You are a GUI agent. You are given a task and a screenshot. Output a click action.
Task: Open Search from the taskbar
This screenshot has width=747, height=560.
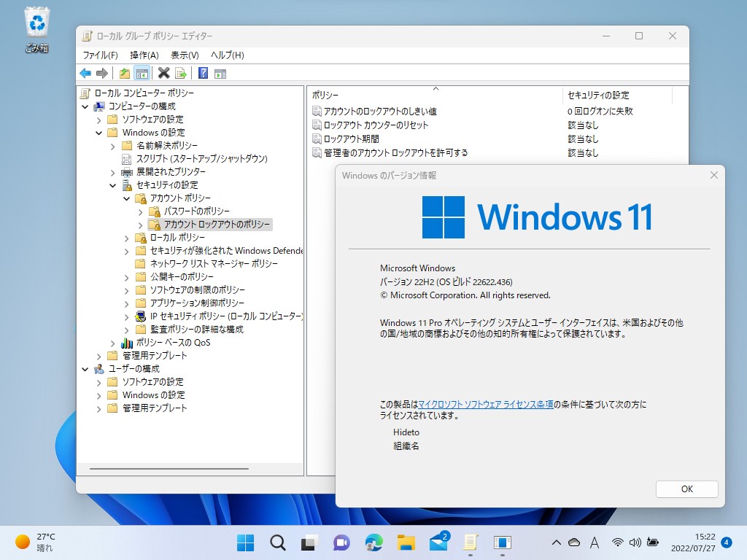click(x=277, y=542)
